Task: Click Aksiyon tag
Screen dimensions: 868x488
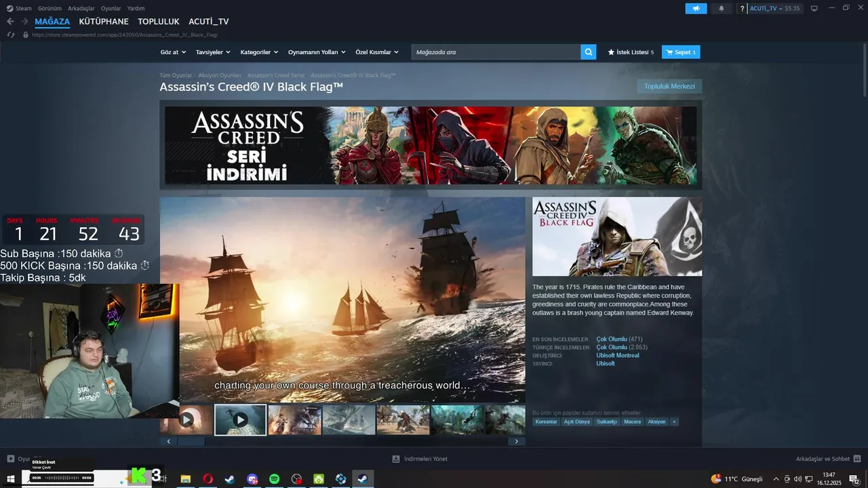Action: (656, 422)
